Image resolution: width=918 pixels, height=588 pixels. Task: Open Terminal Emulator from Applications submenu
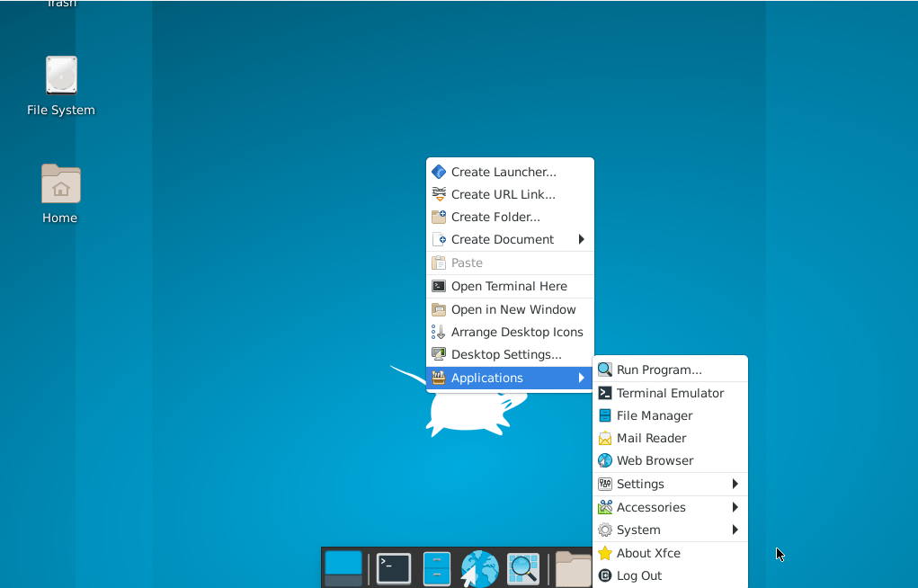(671, 393)
